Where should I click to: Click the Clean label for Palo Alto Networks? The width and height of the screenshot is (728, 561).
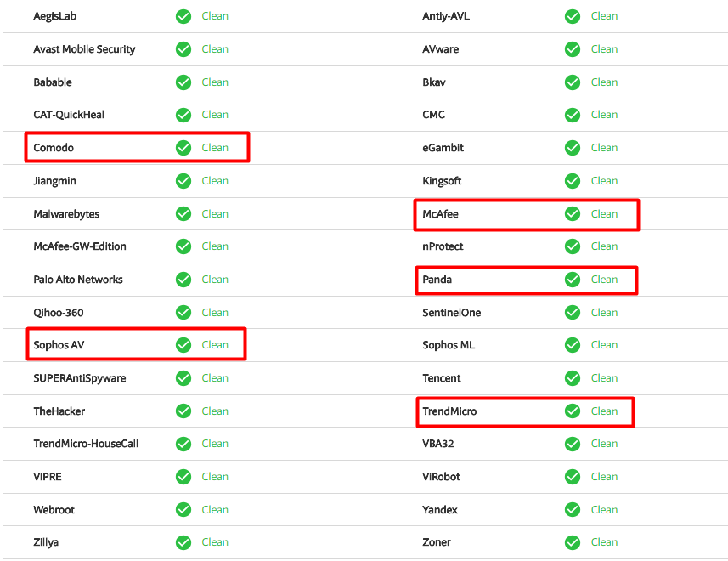[x=215, y=280]
